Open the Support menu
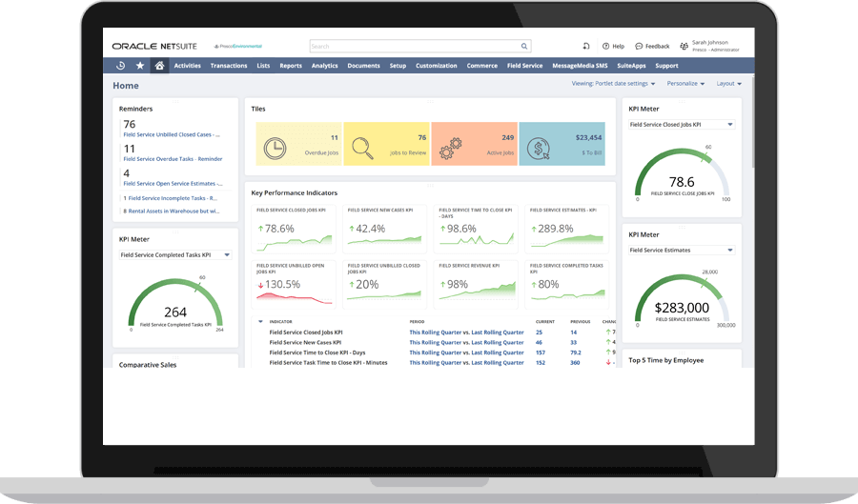The width and height of the screenshot is (858, 504). coord(666,66)
